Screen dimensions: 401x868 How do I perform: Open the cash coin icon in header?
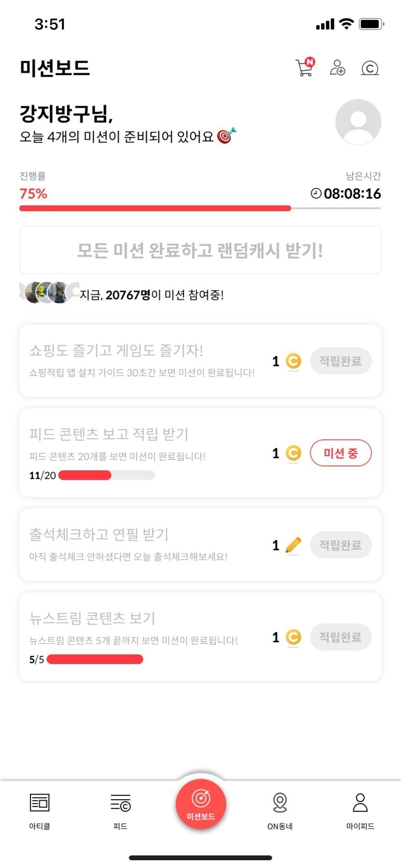tap(370, 68)
